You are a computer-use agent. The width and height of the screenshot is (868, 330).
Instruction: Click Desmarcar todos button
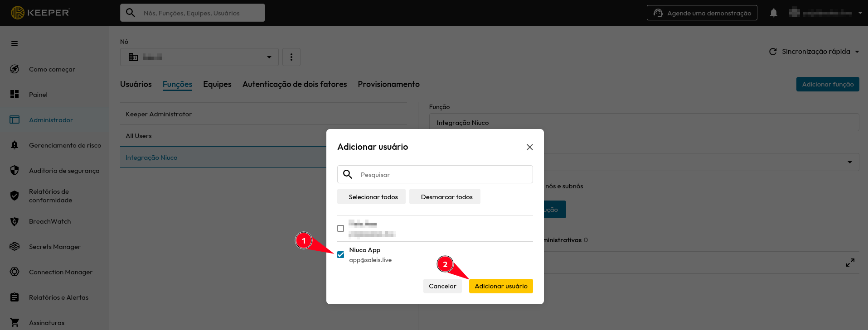pyautogui.click(x=445, y=197)
